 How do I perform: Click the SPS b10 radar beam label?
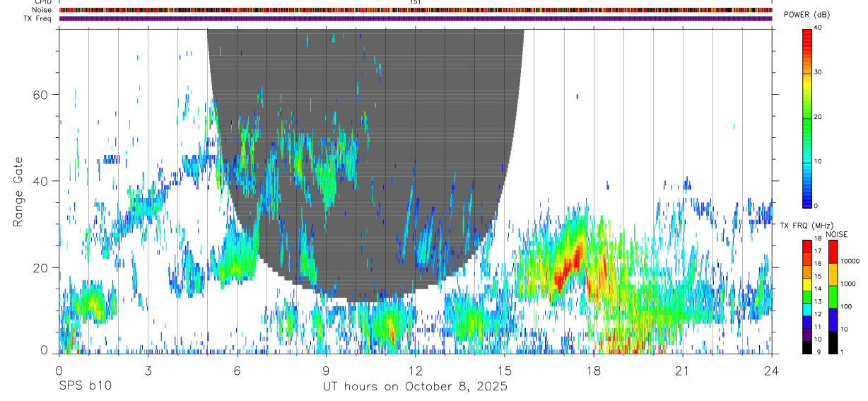[x=85, y=387]
